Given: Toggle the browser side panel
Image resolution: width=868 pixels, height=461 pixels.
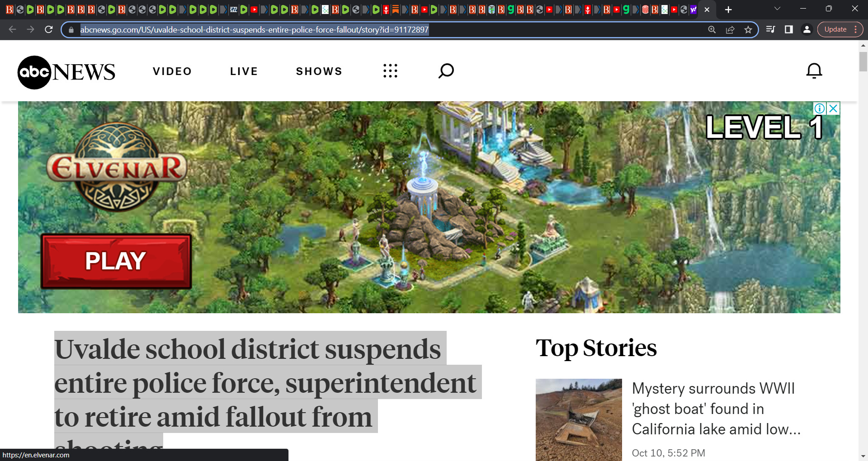Looking at the screenshot, I should pyautogui.click(x=789, y=30).
